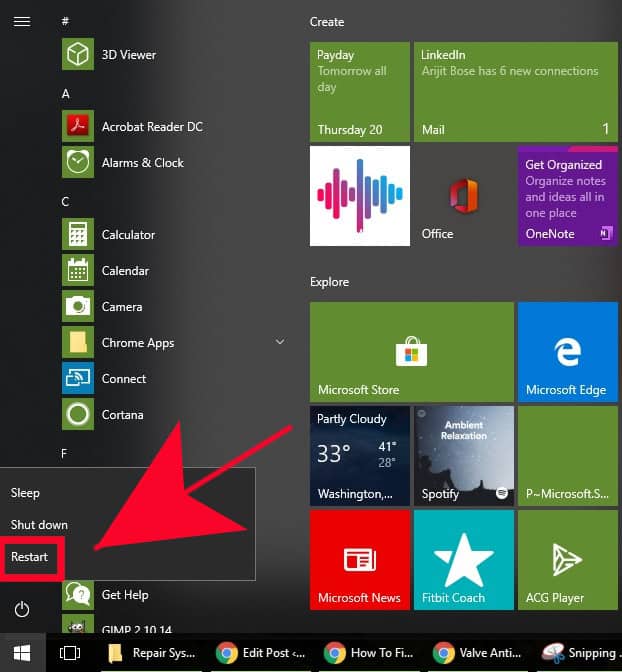Open the Calculator app icon
The width and height of the screenshot is (622, 672).
pos(78,234)
